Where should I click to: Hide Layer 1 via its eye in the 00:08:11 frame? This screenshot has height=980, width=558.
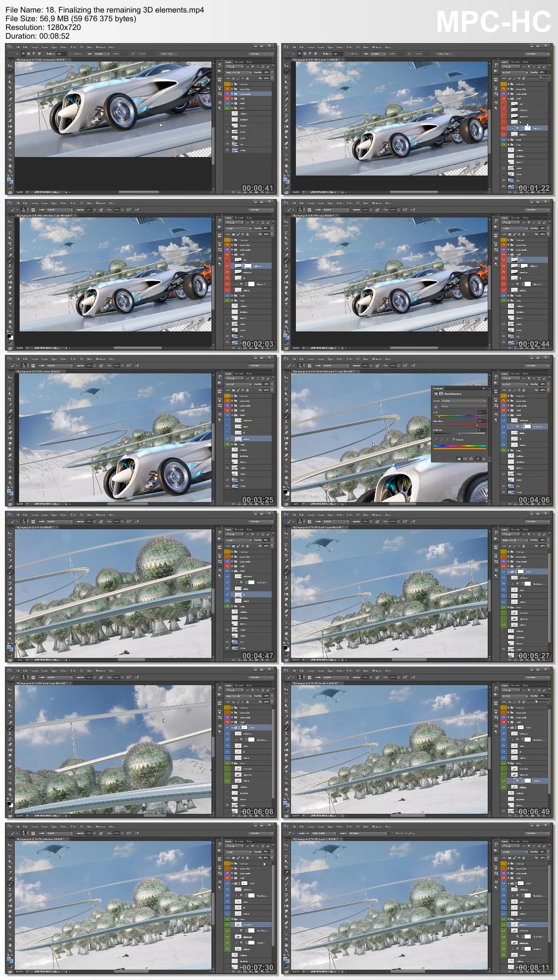504,924
